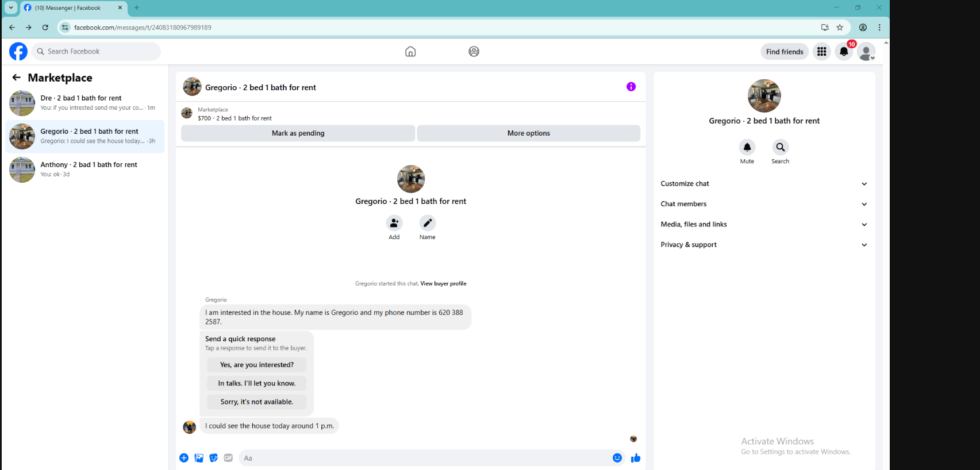Send quick reply In talks. I'll let you know.

point(256,383)
